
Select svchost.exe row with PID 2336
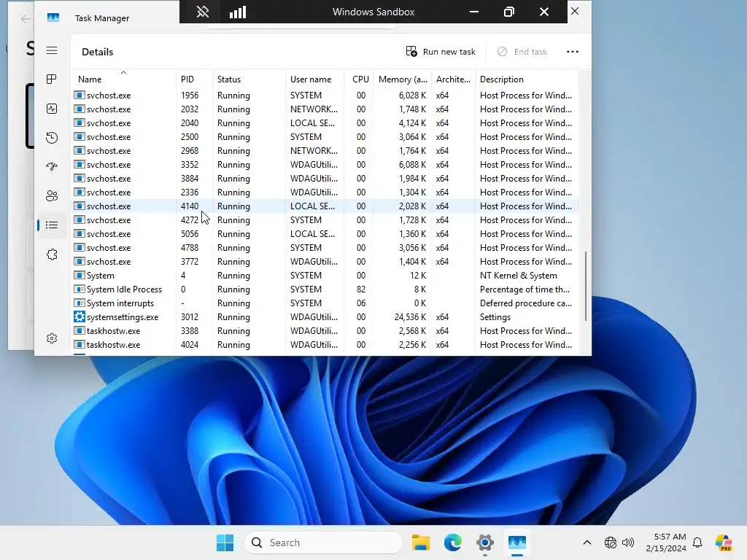coord(325,192)
